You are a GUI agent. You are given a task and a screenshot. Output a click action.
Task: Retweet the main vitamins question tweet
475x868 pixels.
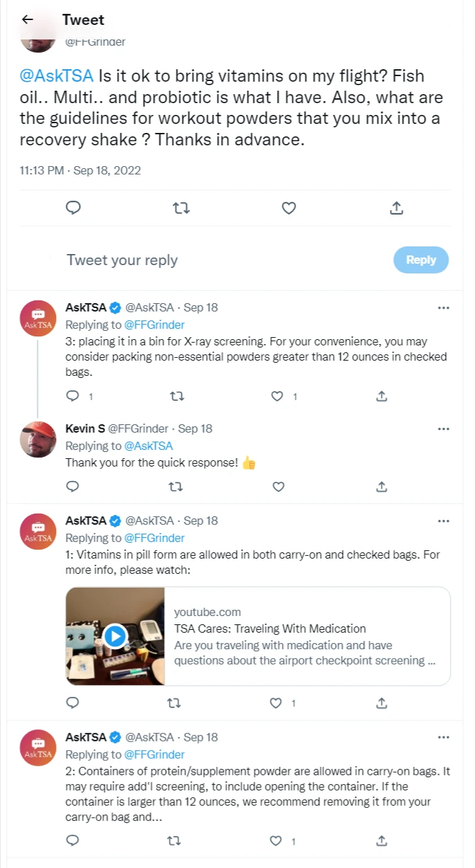click(x=181, y=208)
